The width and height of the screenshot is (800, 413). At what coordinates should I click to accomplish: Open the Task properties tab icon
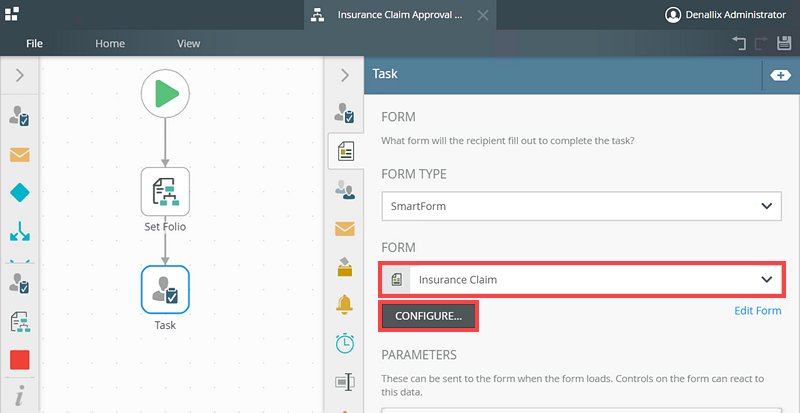pyautogui.click(x=345, y=113)
